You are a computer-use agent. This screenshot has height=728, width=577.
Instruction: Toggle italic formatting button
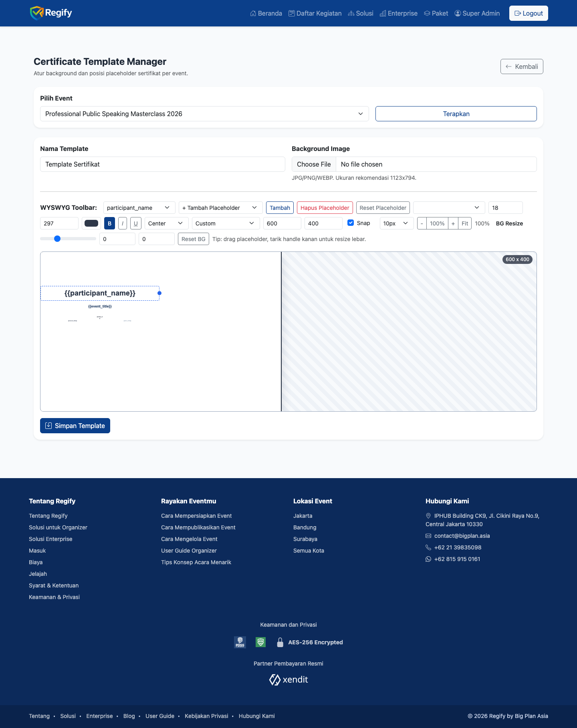pyautogui.click(x=123, y=223)
